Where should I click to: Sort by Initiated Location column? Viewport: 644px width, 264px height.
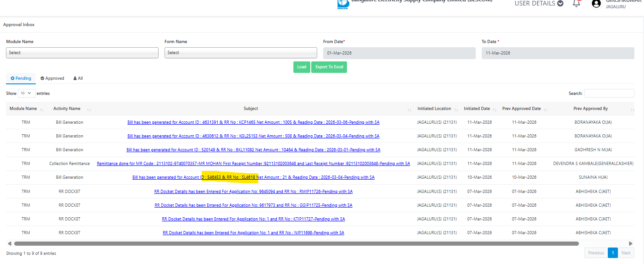pyautogui.click(x=437, y=109)
